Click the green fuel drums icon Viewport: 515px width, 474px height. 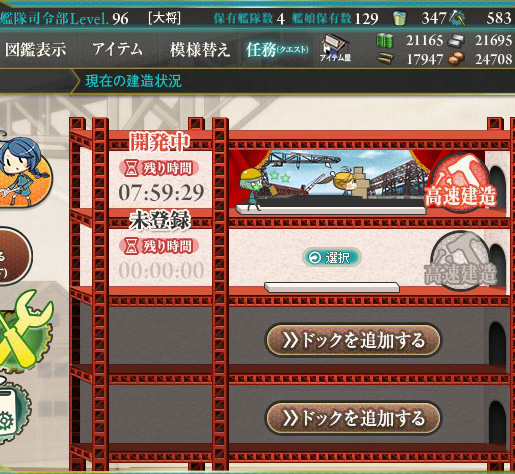[x=385, y=41]
